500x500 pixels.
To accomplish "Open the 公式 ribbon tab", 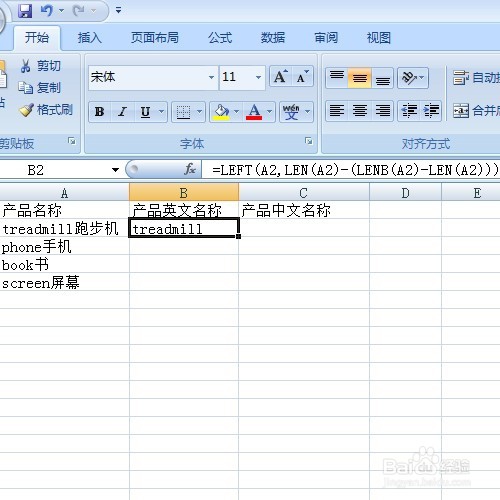I will [220, 38].
